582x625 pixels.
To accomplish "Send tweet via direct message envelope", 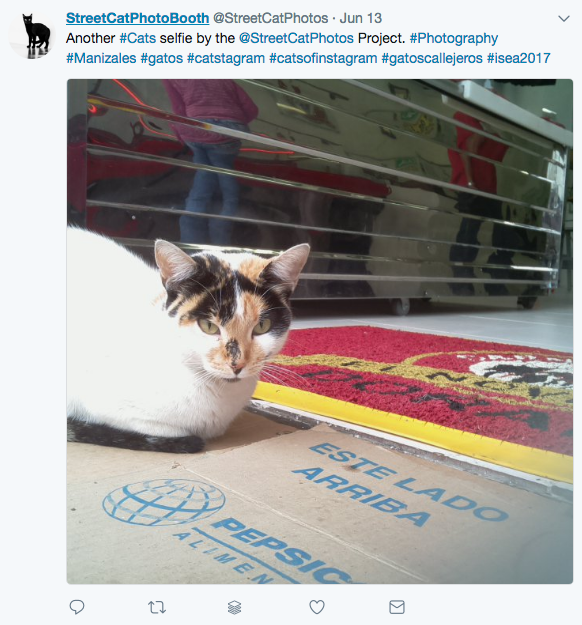I will [x=397, y=607].
